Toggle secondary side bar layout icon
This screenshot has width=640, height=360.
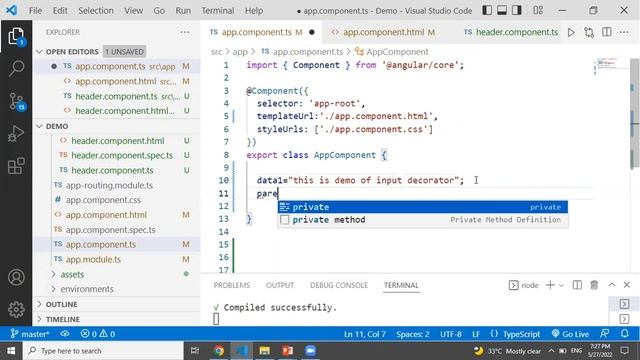pyautogui.click(x=517, y=10)
